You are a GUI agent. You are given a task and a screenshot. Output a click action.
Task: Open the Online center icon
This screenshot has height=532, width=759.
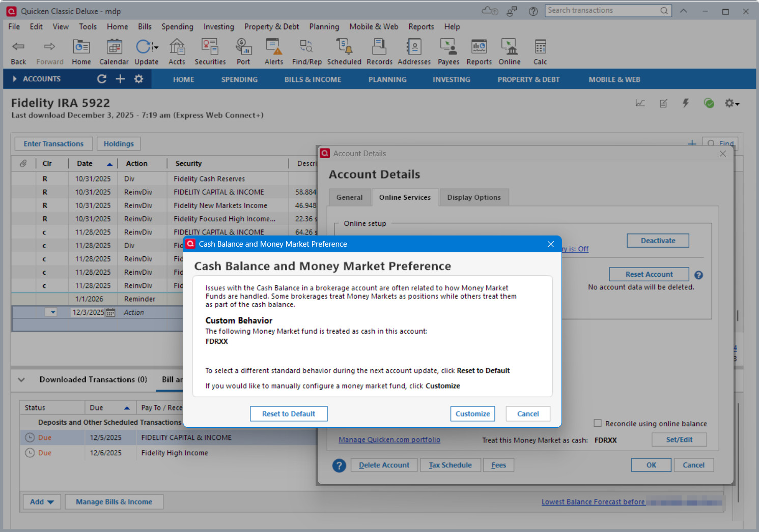pyautogui.click(x=509, y=47)
